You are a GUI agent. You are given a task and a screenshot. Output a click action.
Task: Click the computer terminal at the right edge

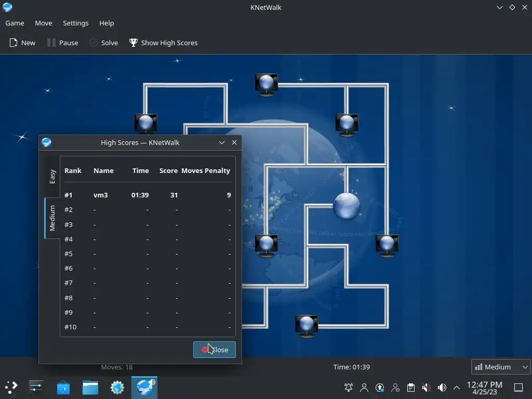click(x=387, y=246)
